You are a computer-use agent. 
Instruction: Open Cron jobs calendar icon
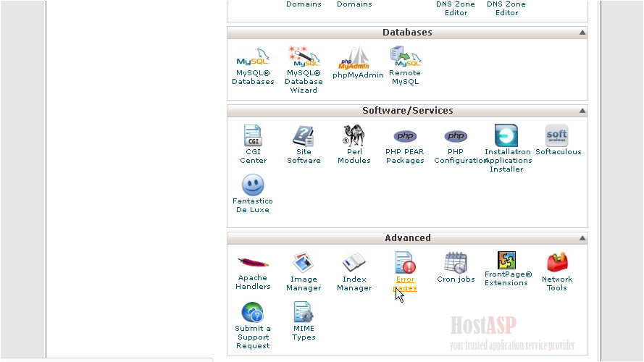(456, 262)
